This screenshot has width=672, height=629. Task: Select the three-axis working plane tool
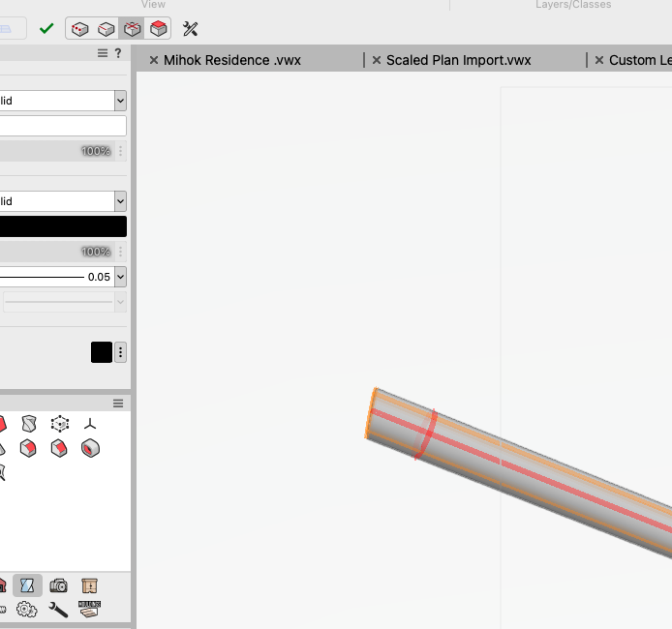90,424
